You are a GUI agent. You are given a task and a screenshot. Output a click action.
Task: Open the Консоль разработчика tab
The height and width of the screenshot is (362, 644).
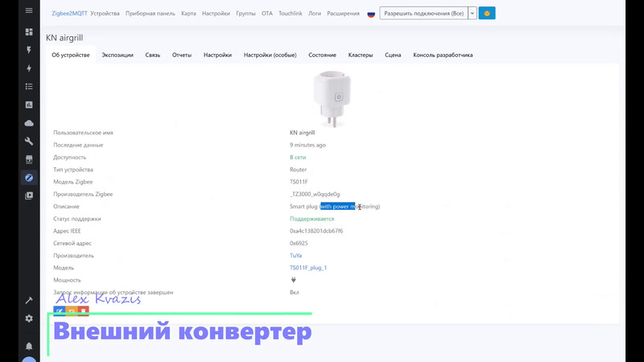tap(443, 56)
